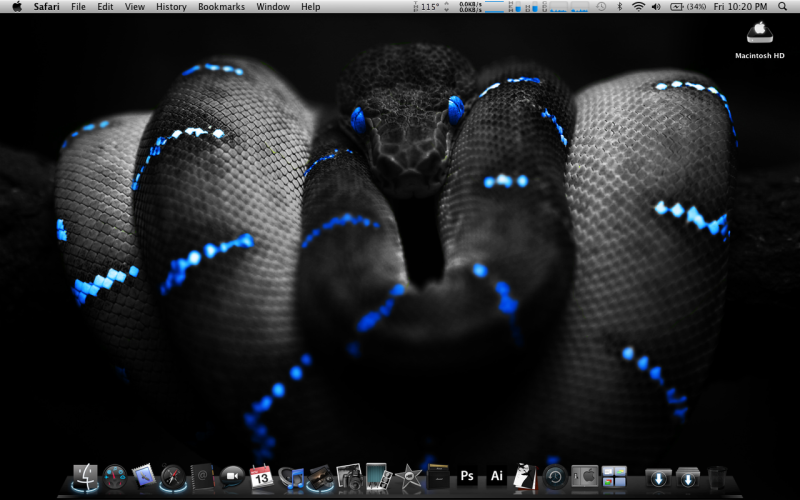This screenshot has width=800, height=500.
Task: Open the Help menu
Action: click(311, 7)
